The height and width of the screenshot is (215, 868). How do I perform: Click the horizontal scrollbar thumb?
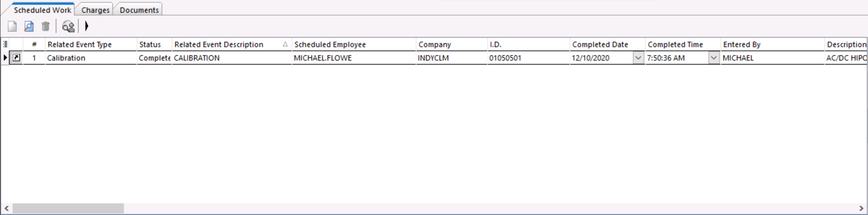click(x=68, y=208)
